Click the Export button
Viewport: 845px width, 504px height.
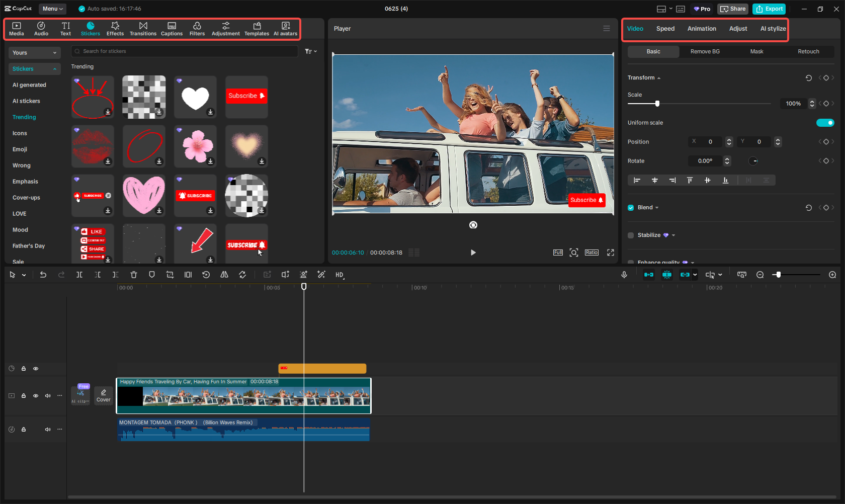click(x=769, y=9)
